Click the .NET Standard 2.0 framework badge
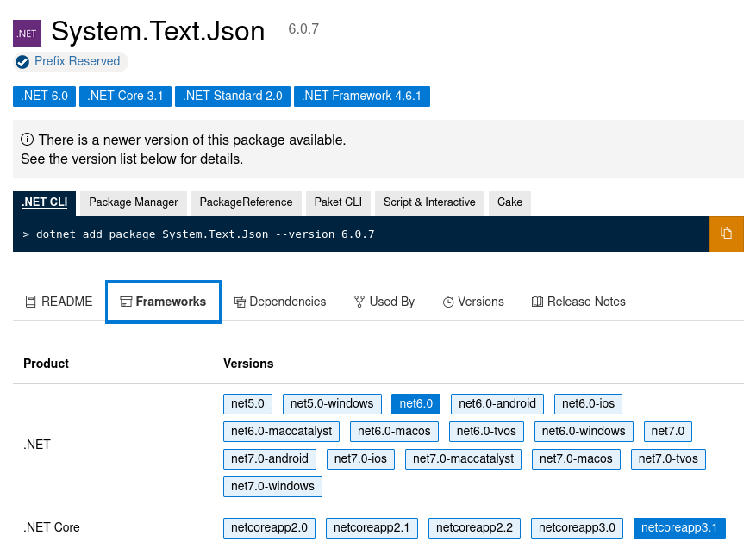The height and width of the screenshot is (548, 756). tap(233, 96)
